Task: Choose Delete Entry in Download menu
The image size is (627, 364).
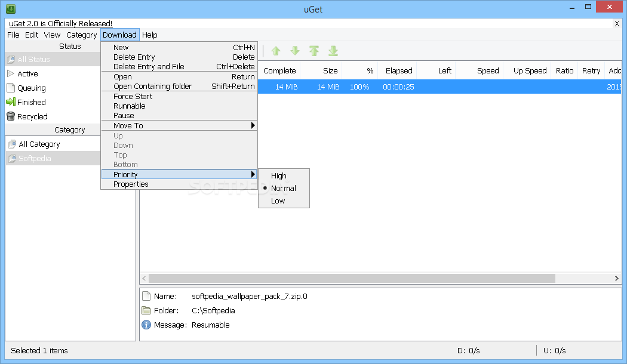Action: tap(179, 57)
